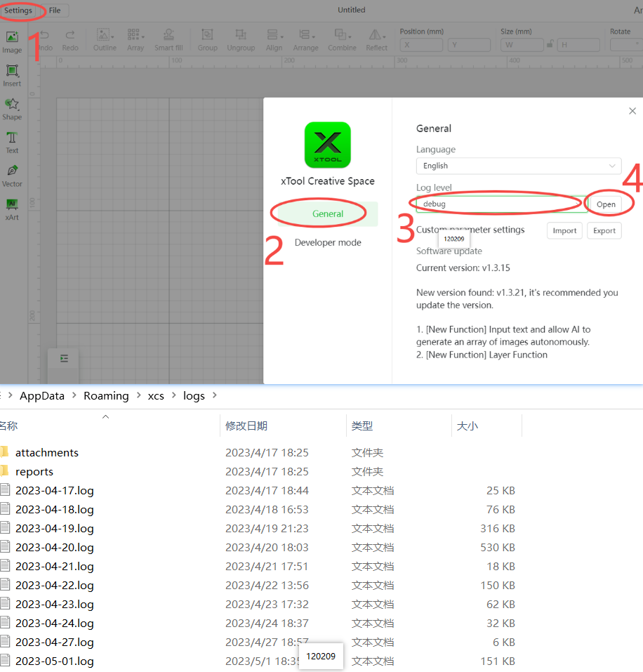Select the 2023-04-23.log file
Viewport: 643px width, 672px height.
pos(55,605)
